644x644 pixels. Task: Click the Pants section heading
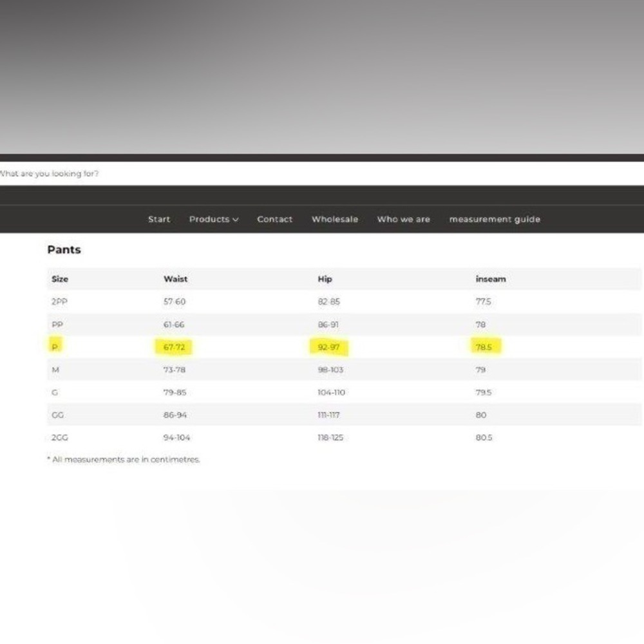[64, 250]
